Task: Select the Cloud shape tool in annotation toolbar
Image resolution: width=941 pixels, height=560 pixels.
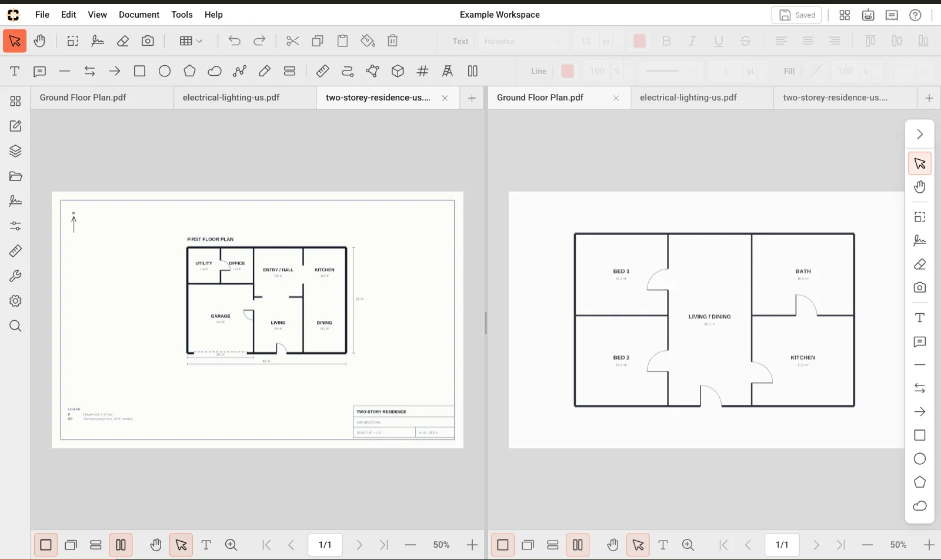Action: pos(215,71)
